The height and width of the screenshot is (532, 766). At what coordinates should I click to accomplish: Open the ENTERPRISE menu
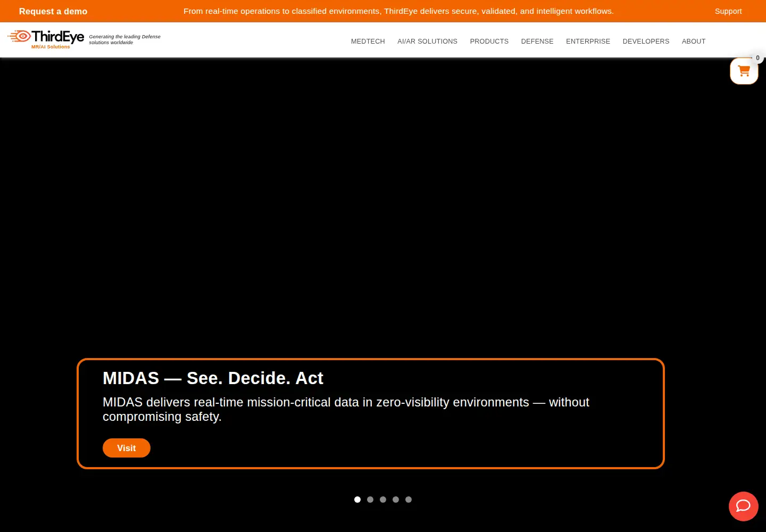(x=588, y=41)
